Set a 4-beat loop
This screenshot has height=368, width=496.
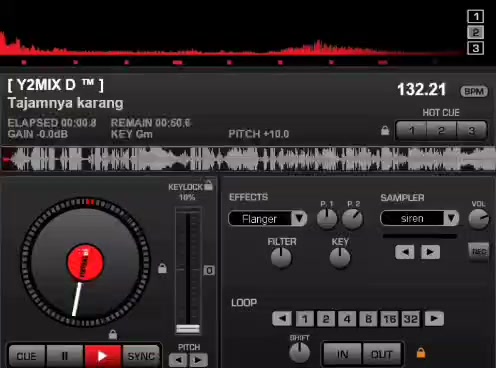(x=347, y=319)
